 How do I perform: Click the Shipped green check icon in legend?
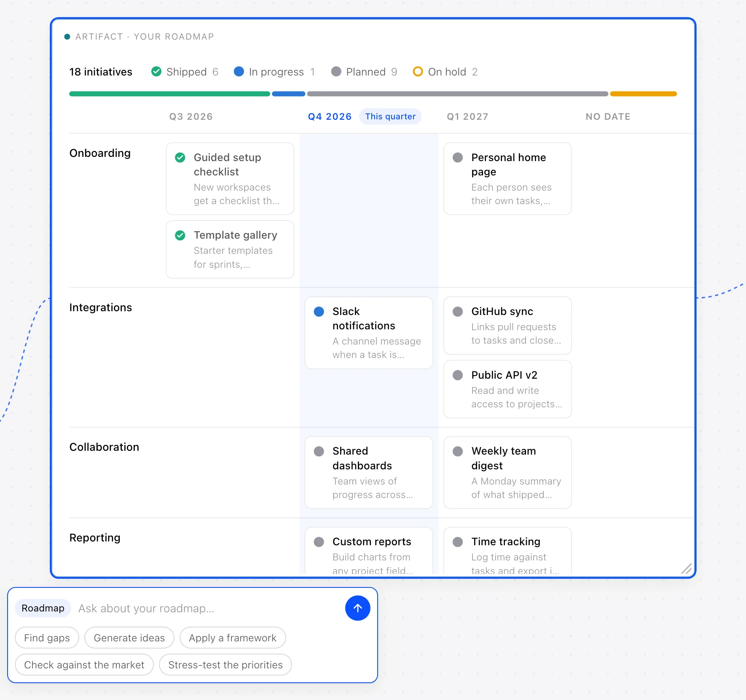point(156,72)
